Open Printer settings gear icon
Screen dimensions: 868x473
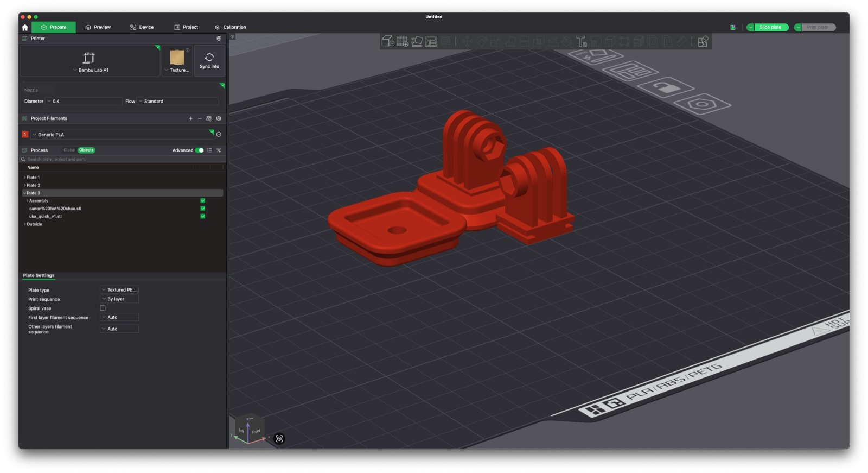[219, 39]
